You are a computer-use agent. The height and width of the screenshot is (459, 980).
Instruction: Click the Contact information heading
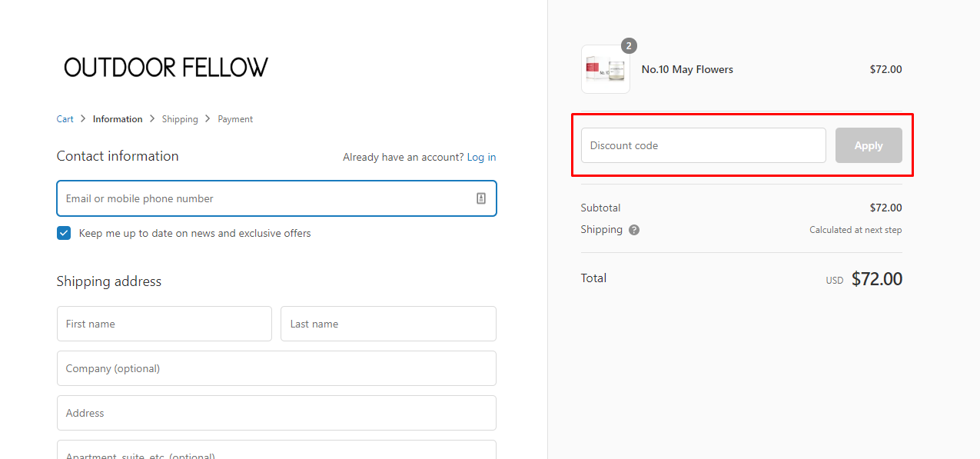[118, 156]
